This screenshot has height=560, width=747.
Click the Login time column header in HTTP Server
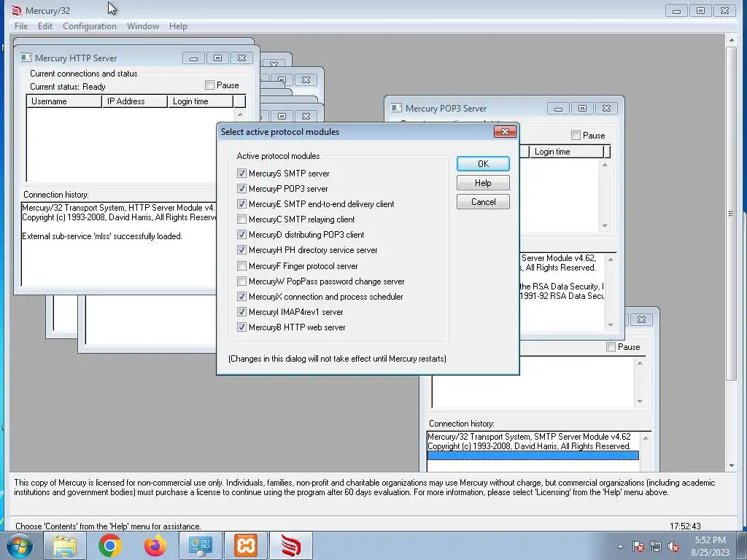tap(201, 101)
